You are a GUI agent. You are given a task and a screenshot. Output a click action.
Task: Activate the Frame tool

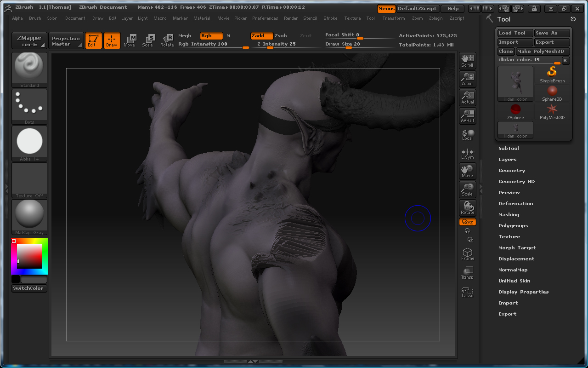467,253
